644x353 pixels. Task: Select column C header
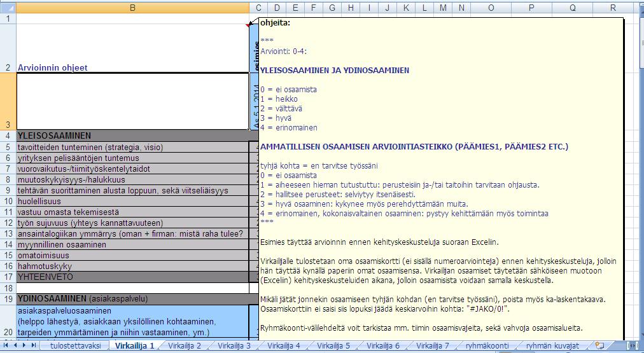258,8
